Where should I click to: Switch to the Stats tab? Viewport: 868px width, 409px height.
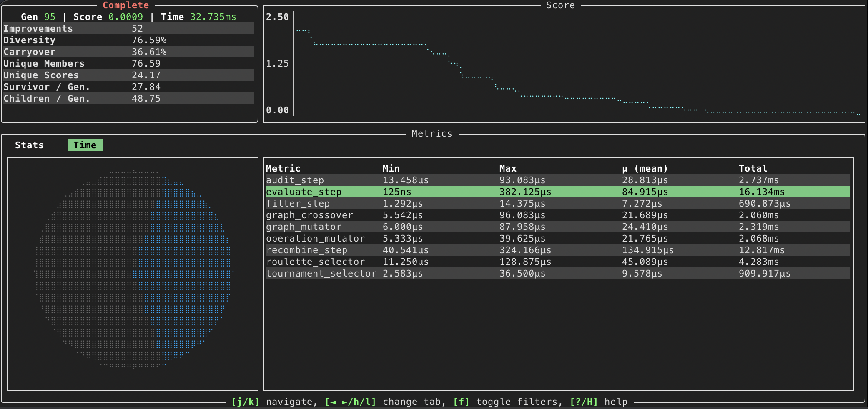tap(29, 145)
